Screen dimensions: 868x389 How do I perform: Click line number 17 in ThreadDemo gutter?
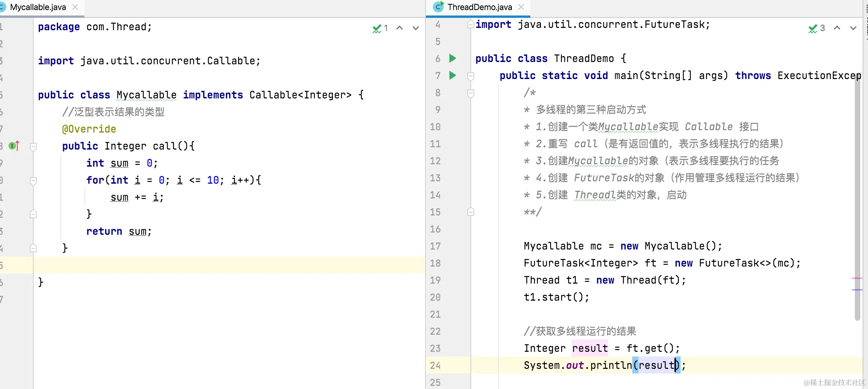pyautogui.click(x=435, y=246)
